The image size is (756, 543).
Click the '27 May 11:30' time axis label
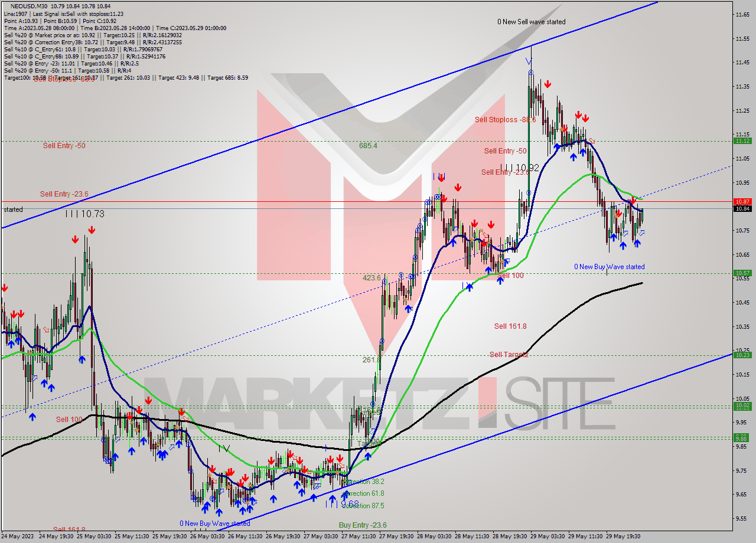(x=359, y=537)
